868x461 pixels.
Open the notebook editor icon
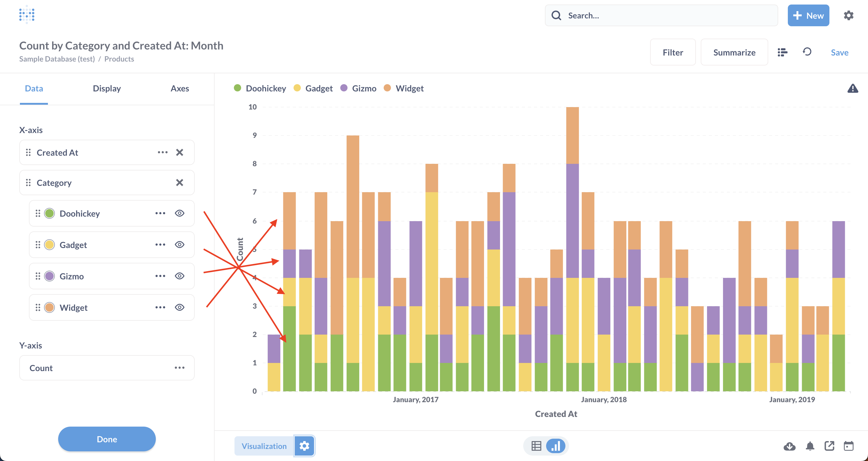tap(782, 52)
